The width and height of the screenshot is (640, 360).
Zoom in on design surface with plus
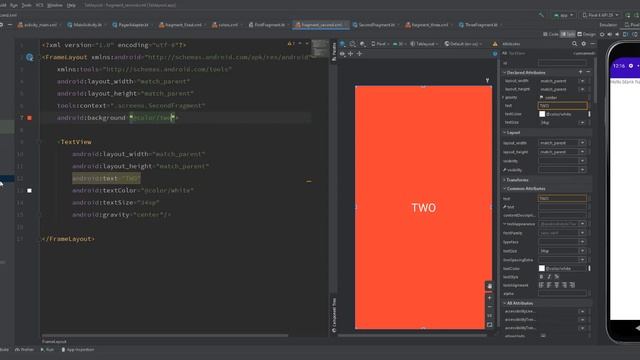pos(489,298)
